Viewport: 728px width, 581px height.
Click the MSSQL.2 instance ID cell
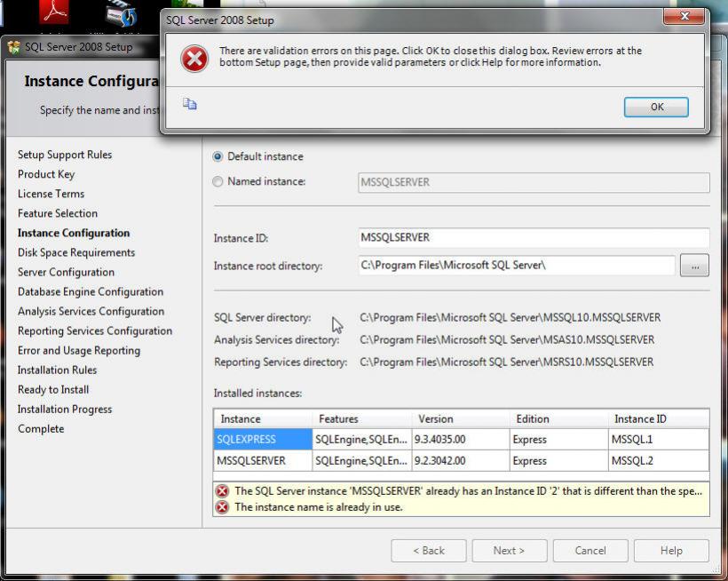(x=659, y=461)
